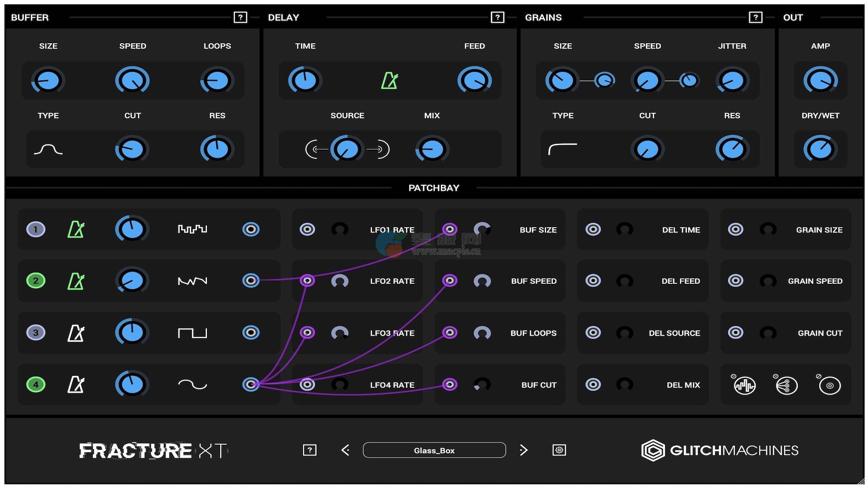Toggle LFO 1 on/off number button
Screen dimensions: 868x488
tap(36, 229)
